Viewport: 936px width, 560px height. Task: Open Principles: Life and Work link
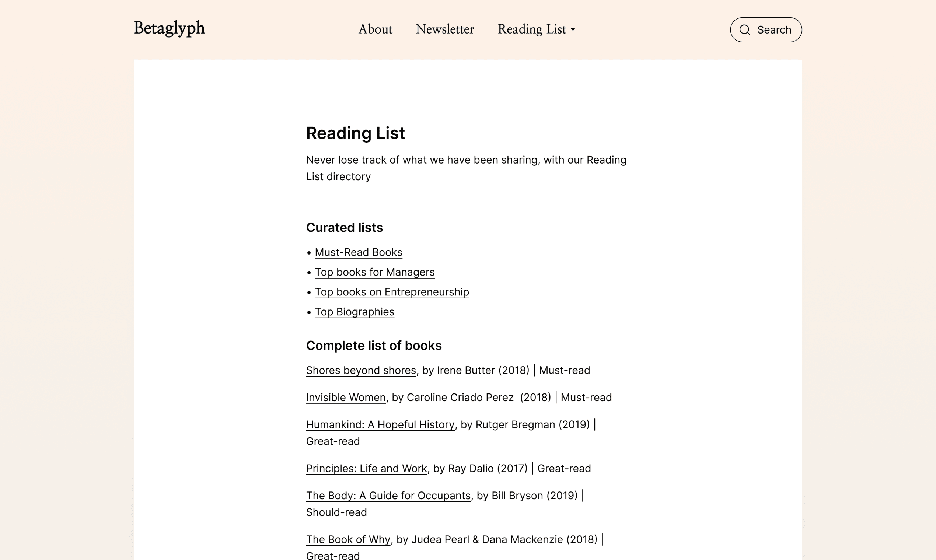pyautogui.click(x=366, y=468)
